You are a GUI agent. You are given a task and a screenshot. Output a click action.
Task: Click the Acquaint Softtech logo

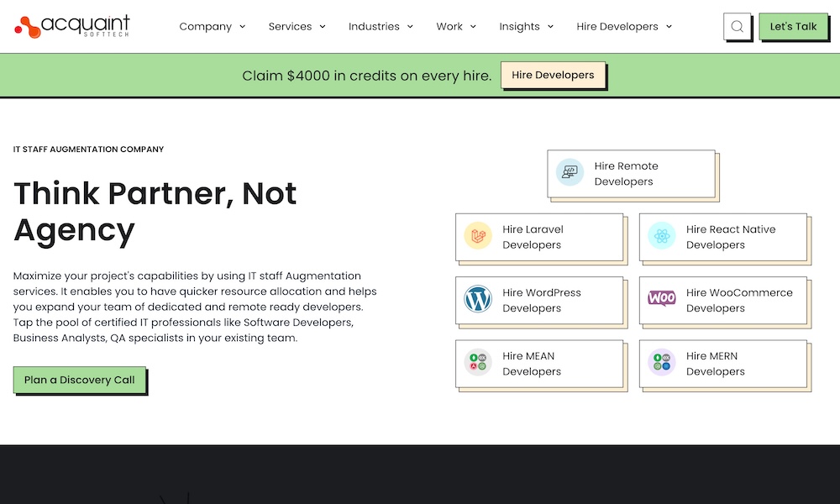(72, 27)
